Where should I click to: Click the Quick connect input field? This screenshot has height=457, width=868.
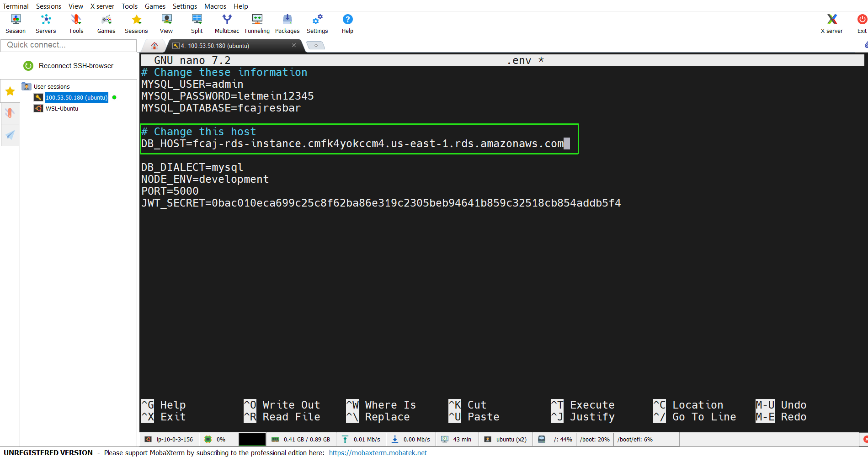pos(69,45)
